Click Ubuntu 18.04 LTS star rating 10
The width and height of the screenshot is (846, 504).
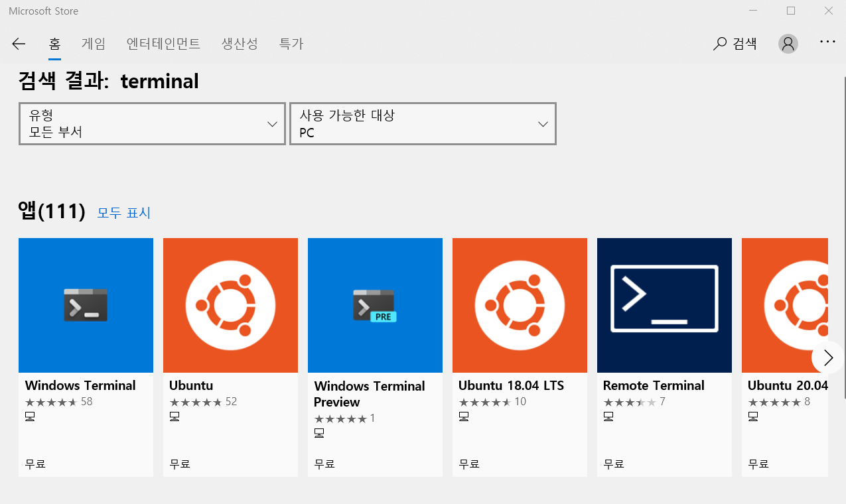tap(492, 402)
